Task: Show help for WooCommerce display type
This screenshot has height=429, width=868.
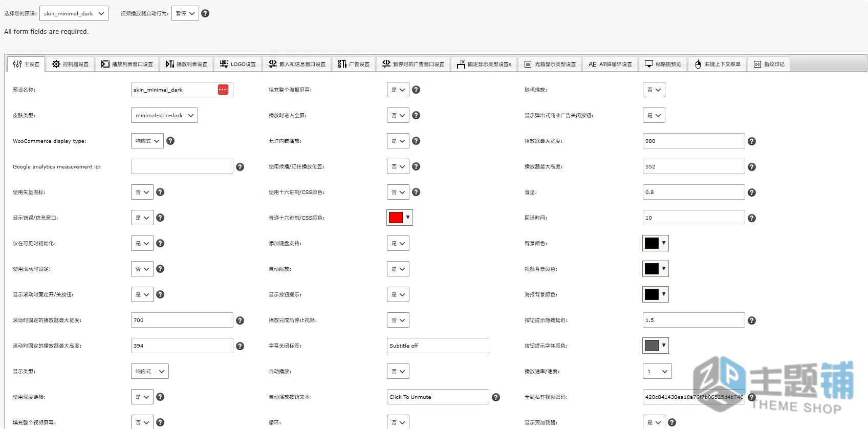Action: pos(170,141)
